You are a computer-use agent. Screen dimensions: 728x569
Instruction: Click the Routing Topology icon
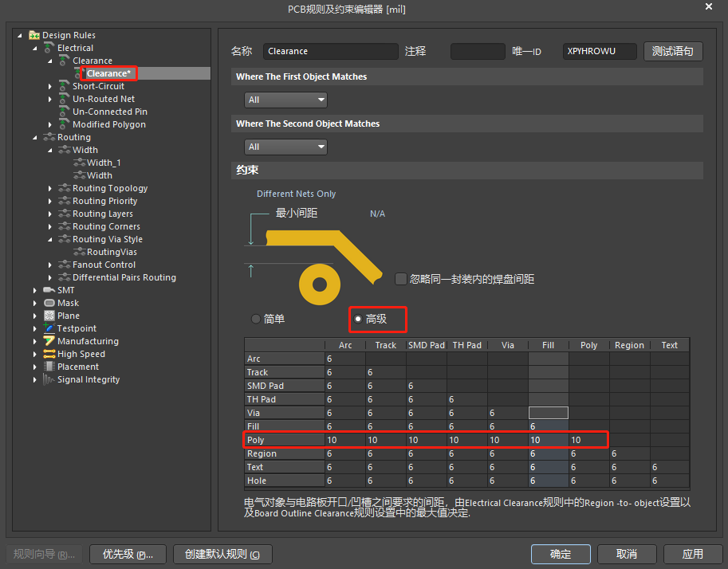coord(64,188)
